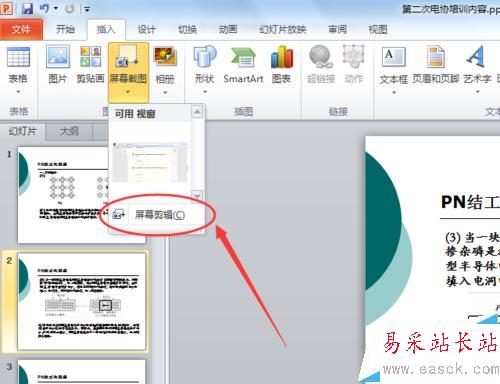This screenshot has width=500, height=384.
Task: Click the 表格 table insert icon
Action: point(18,57)
